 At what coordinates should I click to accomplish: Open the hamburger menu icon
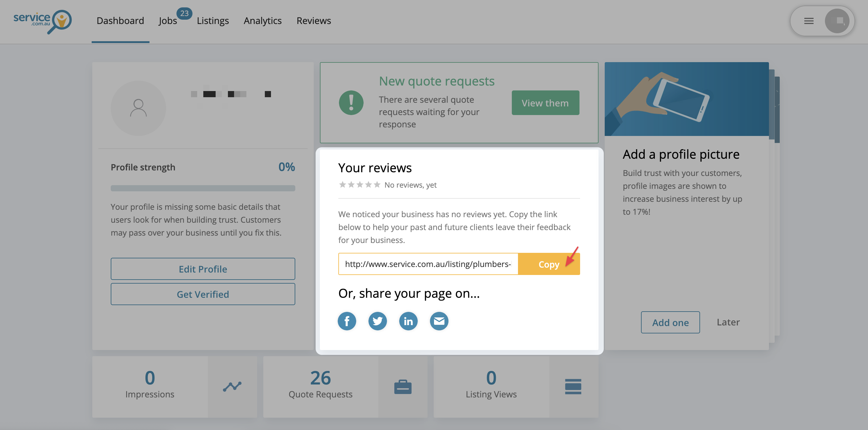pos(809,21)
